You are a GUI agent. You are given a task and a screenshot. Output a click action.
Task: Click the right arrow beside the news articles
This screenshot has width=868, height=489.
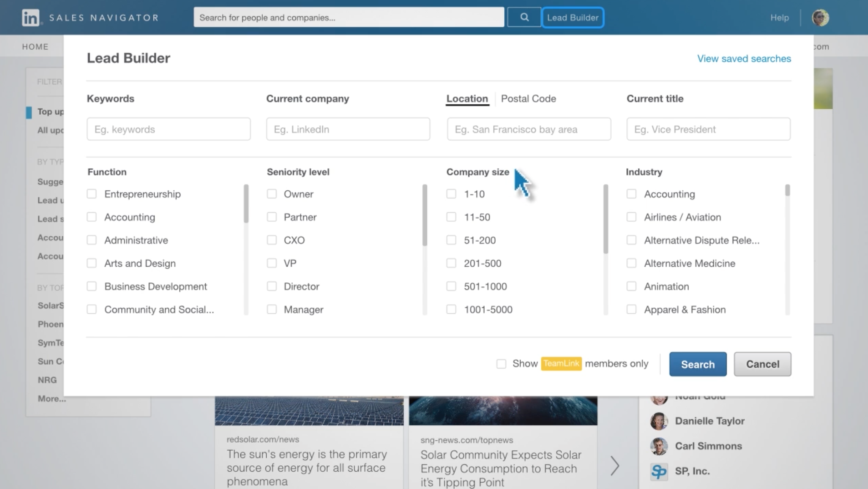click(615, 465)
